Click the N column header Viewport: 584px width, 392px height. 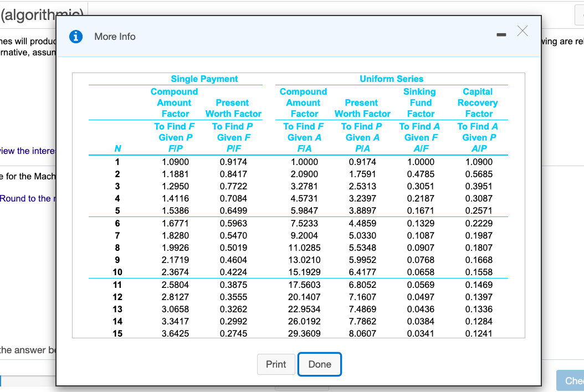tap(117, 148)
